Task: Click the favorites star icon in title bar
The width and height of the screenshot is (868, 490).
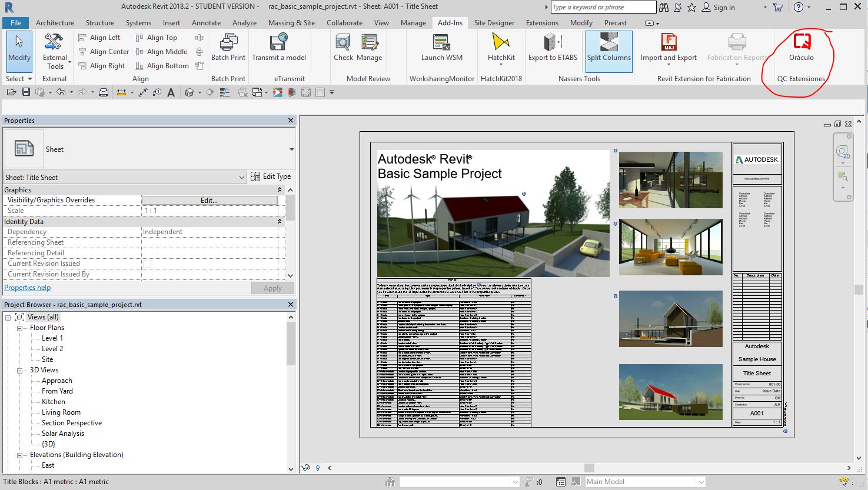Action: point(691,8)
